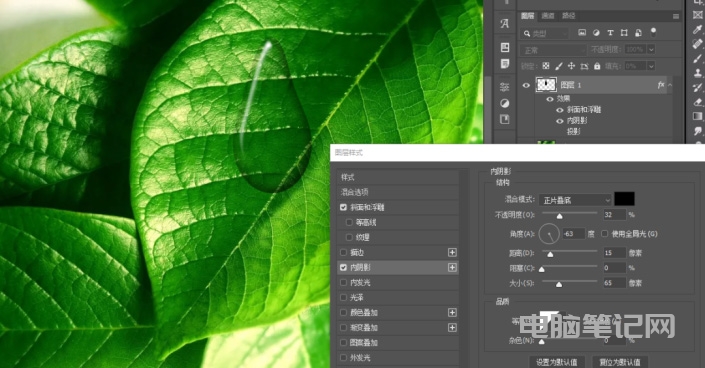Click 复位为默认值 button
This screenshot has height=368, width=705.
[x=620, y=362]
